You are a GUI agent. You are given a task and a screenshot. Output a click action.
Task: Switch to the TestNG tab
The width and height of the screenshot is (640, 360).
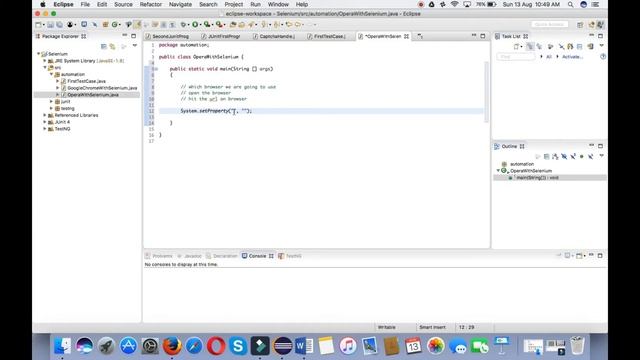click(x=290, y=256)
